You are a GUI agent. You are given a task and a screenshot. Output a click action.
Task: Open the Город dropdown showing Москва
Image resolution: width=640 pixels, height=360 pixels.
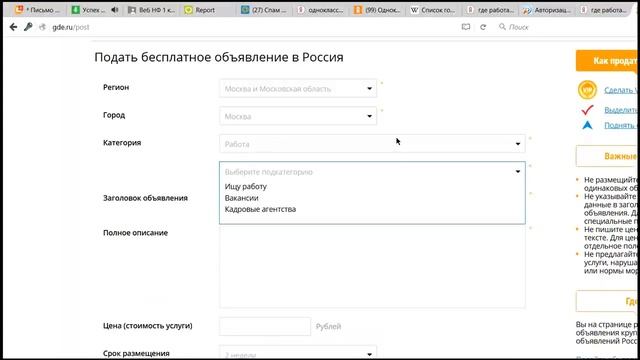(x=298, y=116)
